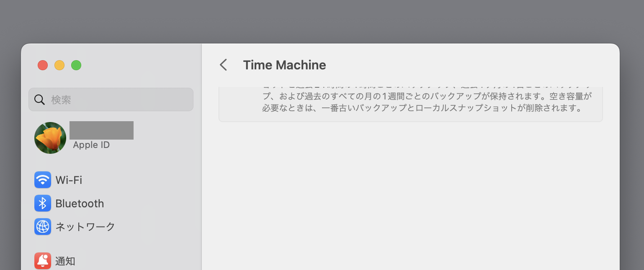Screen dimensions: 644x270
Task: Close the window with red button
Action: click(x=43, y=65)
